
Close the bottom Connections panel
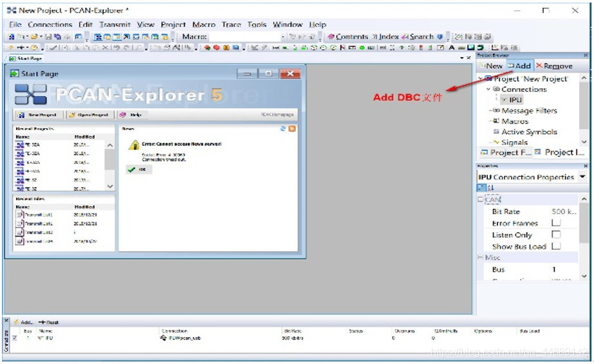tap(6, 320)
